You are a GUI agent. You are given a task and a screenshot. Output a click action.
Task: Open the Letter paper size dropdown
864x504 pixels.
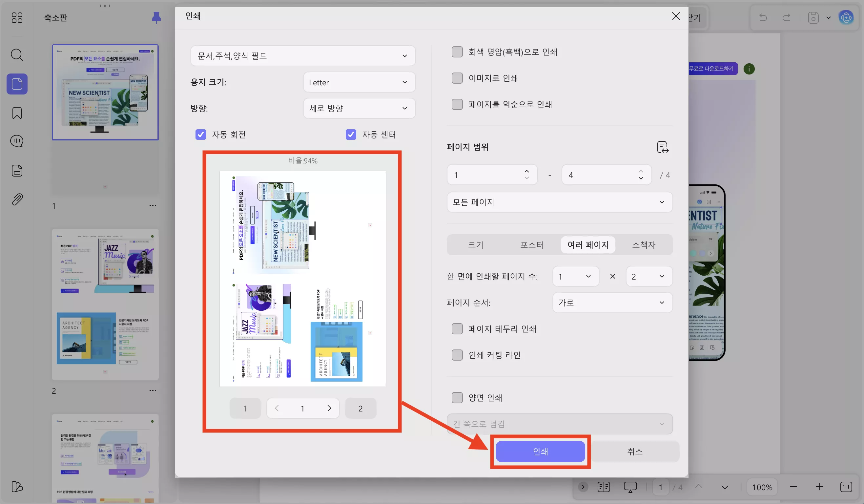359,82
